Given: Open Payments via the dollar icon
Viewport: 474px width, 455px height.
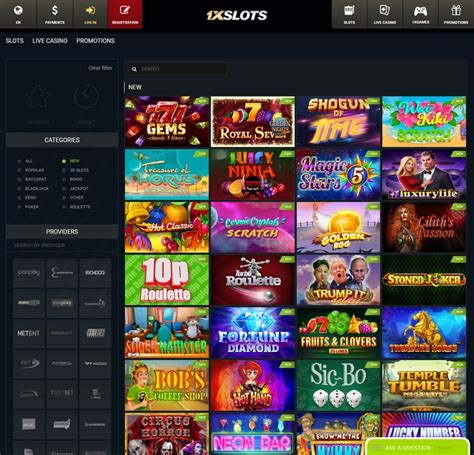Looking at the screenshot, I should coord(55,10).
